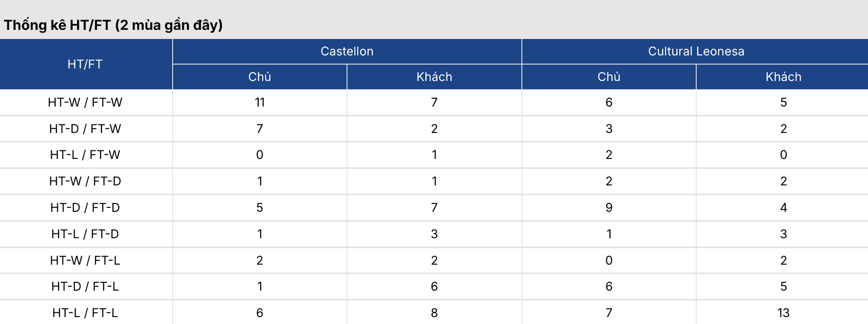Select the "Chủ" subheader under Castellon

[x=260, y=77]
